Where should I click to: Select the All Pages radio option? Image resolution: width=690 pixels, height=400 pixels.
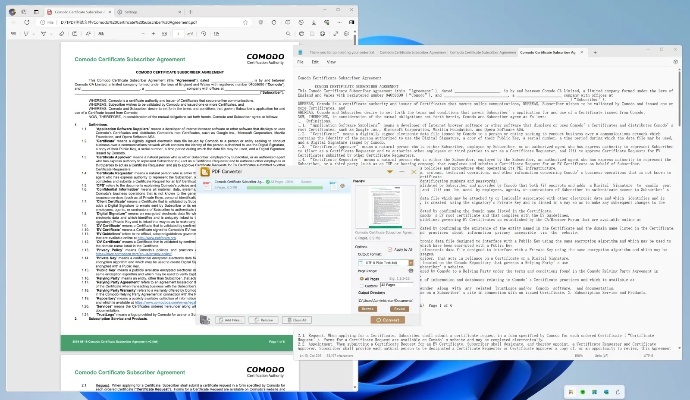point(361,279)
